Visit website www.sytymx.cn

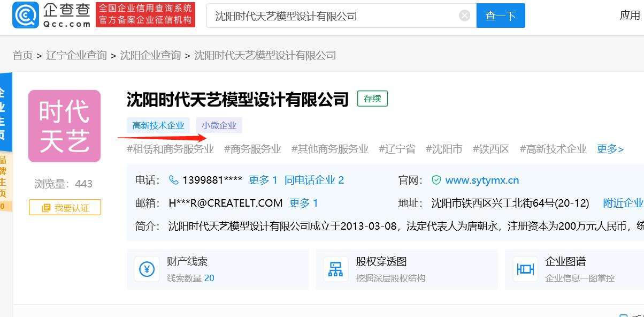(482, 180)
